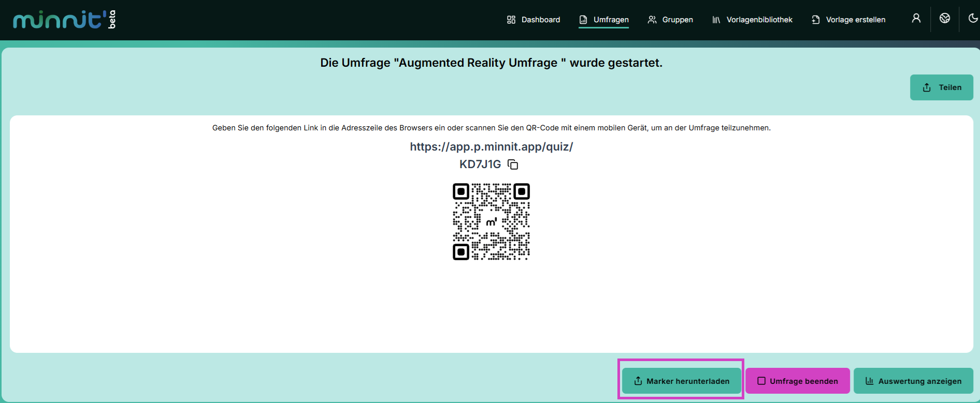Copy the survey code KD7J1G icon
Viewport: 980px width, 403px height.
[513, 165]
